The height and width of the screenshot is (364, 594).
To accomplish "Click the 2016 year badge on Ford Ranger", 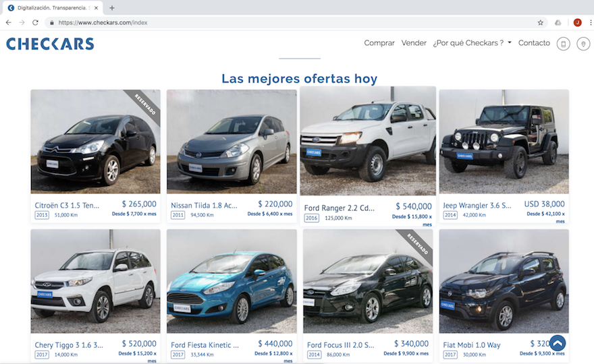I will pyautogui.click(x=311, y=218).
